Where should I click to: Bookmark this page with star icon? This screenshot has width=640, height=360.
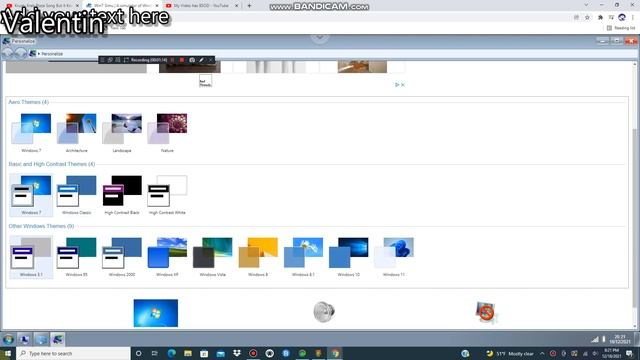click(587, 18)
